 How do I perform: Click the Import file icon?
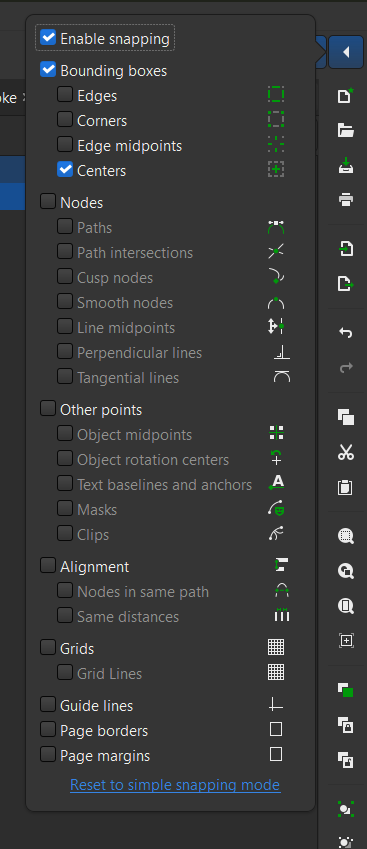345,249
